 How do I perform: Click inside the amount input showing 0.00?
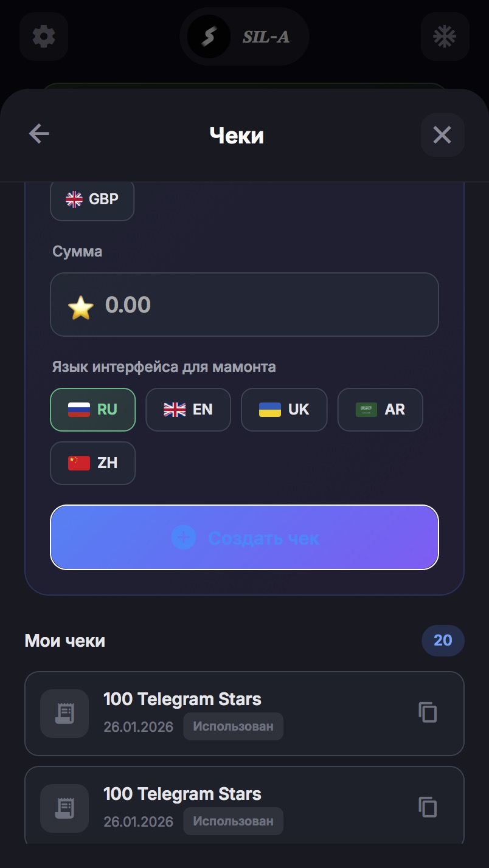coord(243,304)
